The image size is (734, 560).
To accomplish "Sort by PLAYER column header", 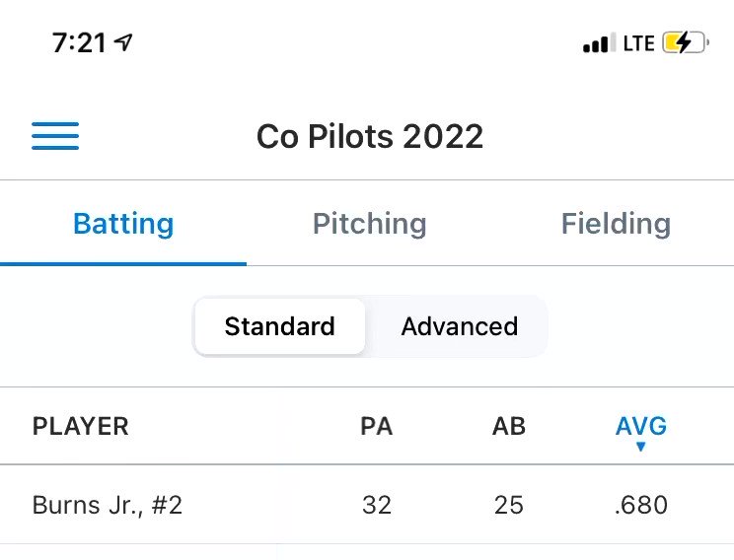I will [80, 426].
